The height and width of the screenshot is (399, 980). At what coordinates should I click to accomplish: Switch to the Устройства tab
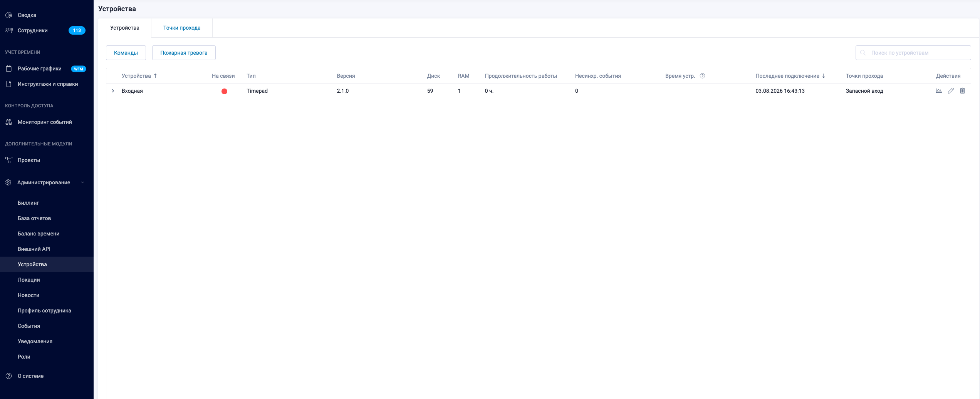[x=125, y=28]
